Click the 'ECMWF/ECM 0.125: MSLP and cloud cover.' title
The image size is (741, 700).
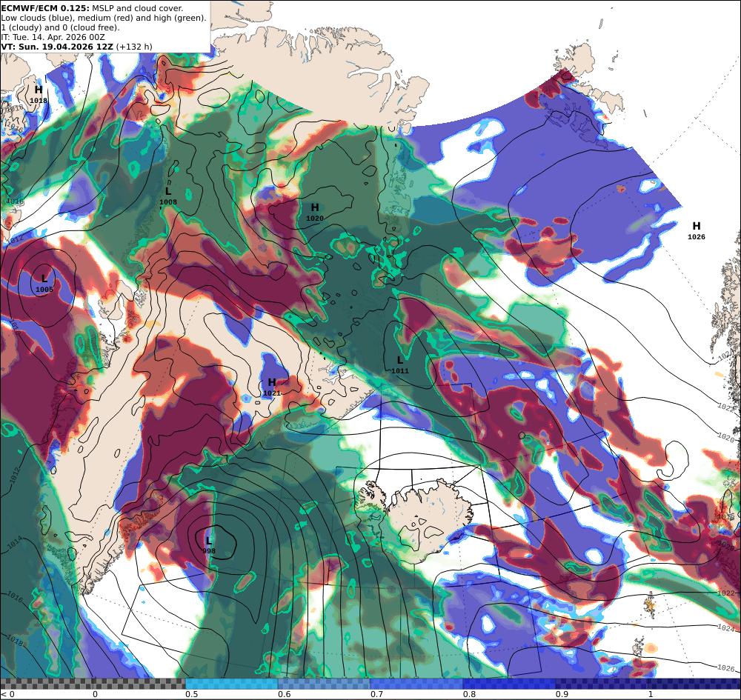[92, 8]
